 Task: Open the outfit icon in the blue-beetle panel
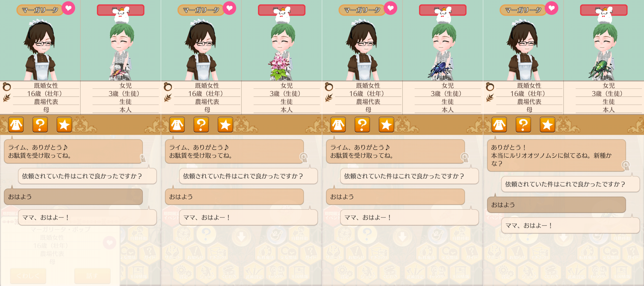pyautogui.click(x=338, y=125)
